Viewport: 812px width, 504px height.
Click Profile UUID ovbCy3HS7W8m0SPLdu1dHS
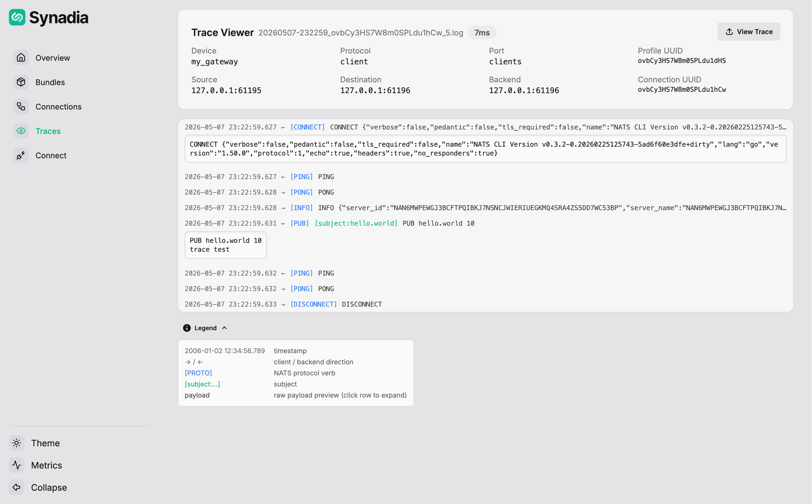pyautogui.click(x=682, y=61)
